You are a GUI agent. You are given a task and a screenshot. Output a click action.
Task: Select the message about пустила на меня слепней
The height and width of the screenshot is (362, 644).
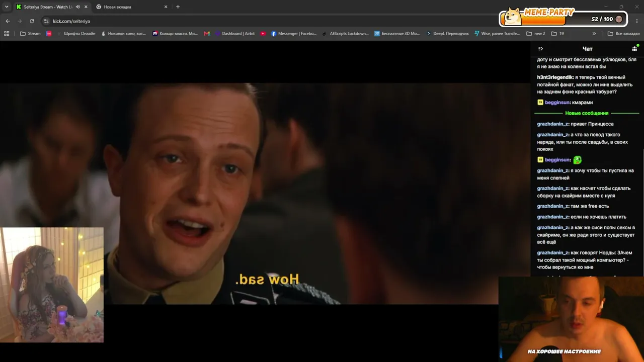pyautogui.click(x=585, y=174)
